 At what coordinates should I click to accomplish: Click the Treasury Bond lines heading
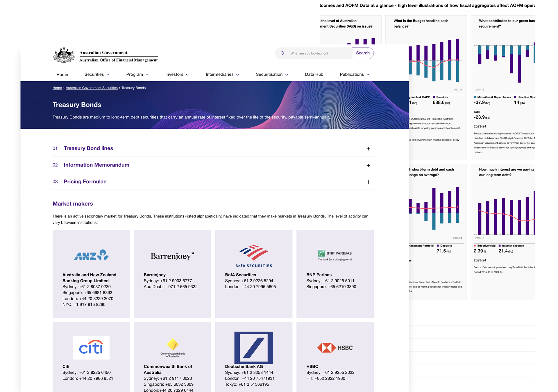88,148
